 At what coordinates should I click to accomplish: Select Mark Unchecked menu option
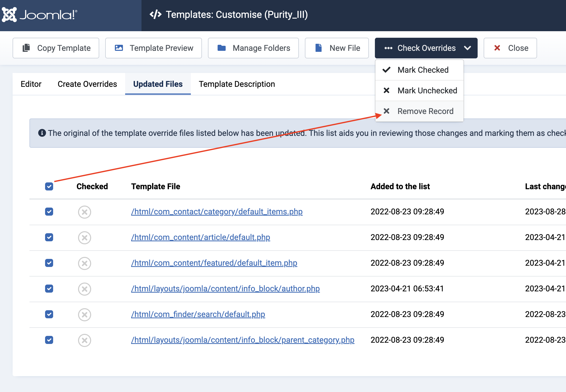click(x=427, y=91)
